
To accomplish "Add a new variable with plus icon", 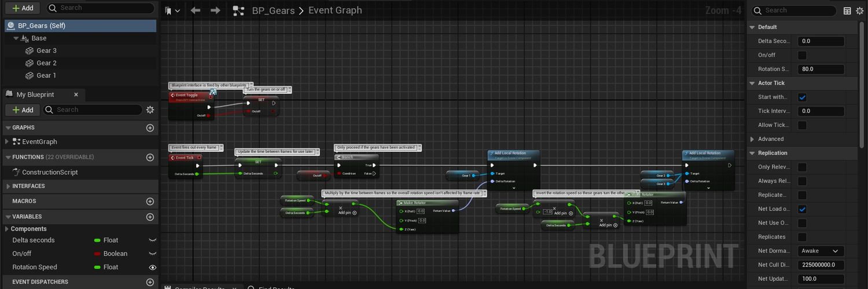I will pos(150,217).
